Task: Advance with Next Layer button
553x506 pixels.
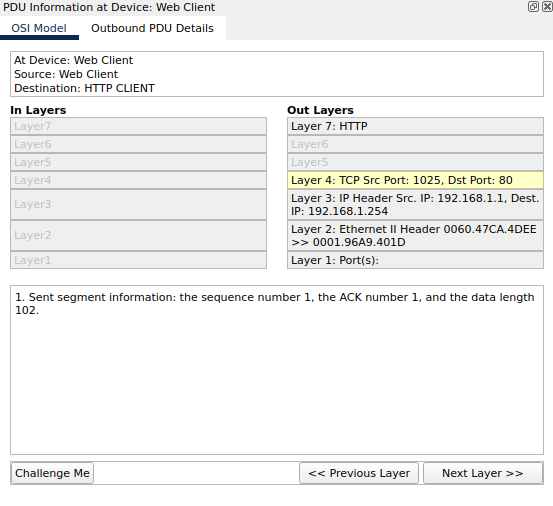Action: coord(483,473)
